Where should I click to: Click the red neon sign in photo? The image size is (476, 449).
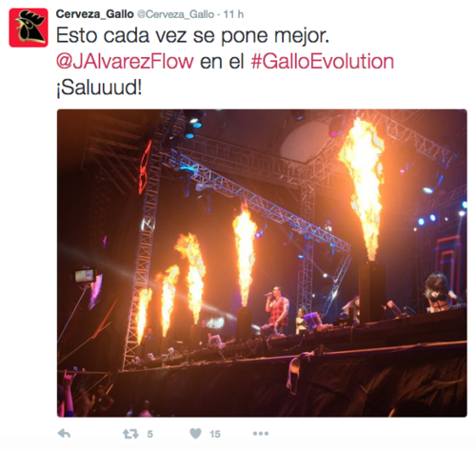pos(145,167)
